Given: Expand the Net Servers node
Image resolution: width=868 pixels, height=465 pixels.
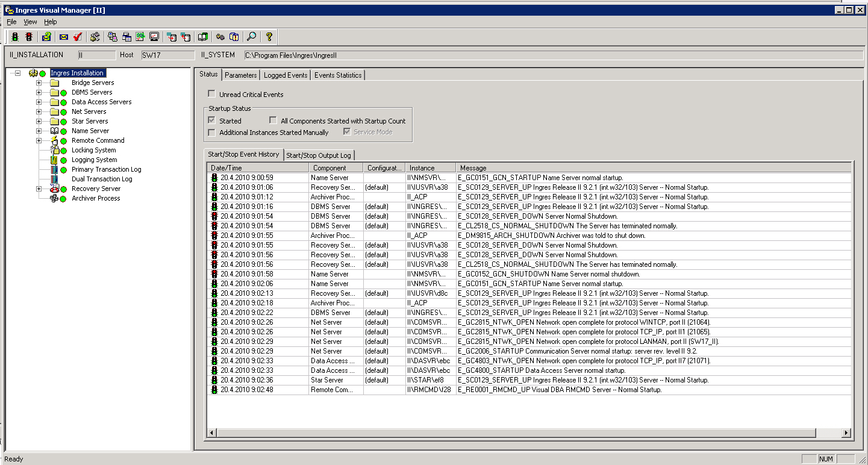Looking at the screenshot, I should point(39,111).
